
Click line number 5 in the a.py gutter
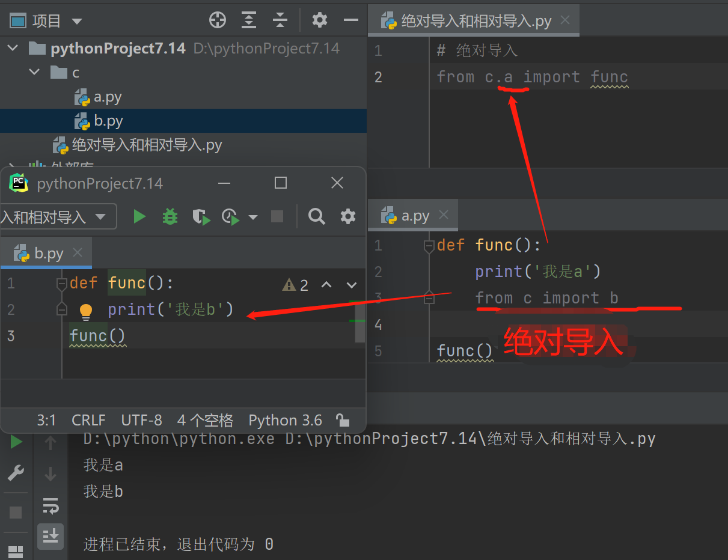pos(378,351)
